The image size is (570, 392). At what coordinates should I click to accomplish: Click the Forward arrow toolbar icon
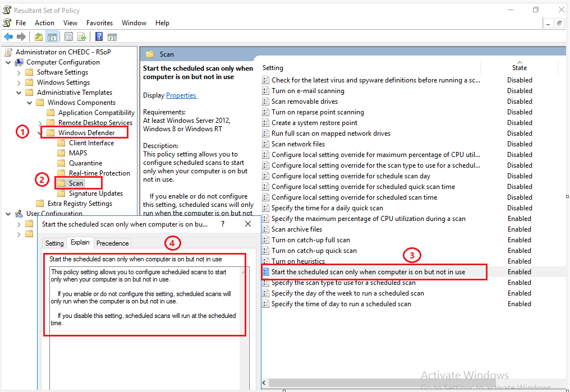click(x=21, y=36)
